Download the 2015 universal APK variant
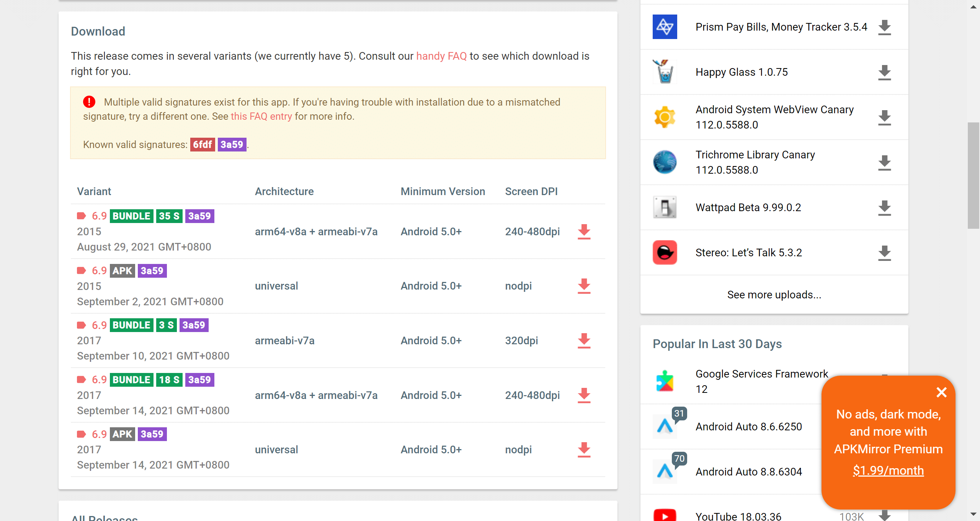 pos(584,286)
